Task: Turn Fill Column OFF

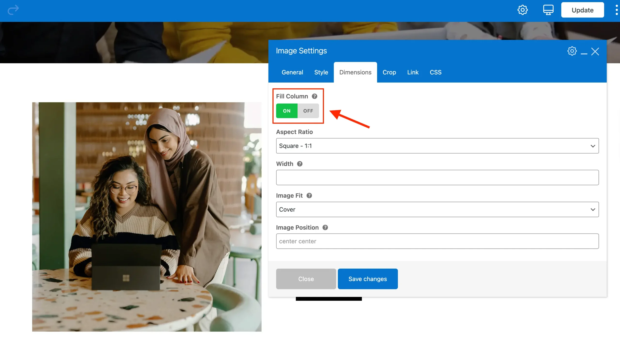Action: pyautogui.click(x=308, y=111)
